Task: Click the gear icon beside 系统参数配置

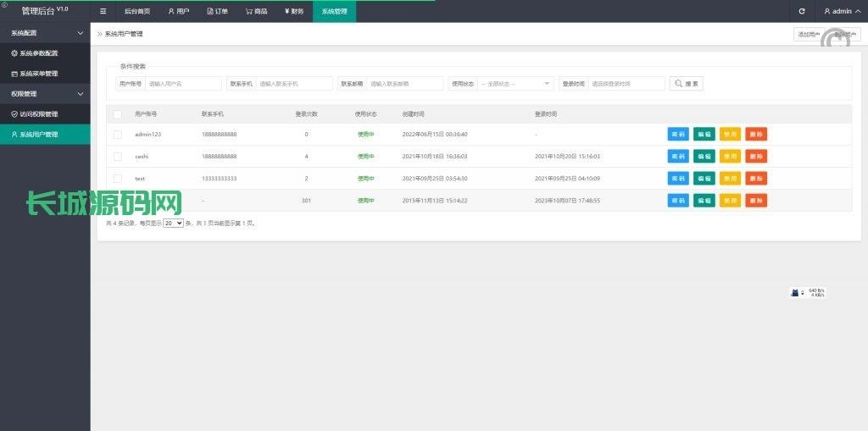Action: pyautogui.click(x=14, y=52)
